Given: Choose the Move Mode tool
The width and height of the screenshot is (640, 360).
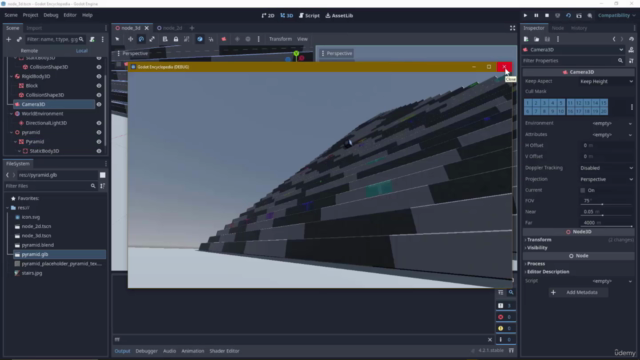Looking at the screenshot, I should pyautogui.click(x=130, y=39).
